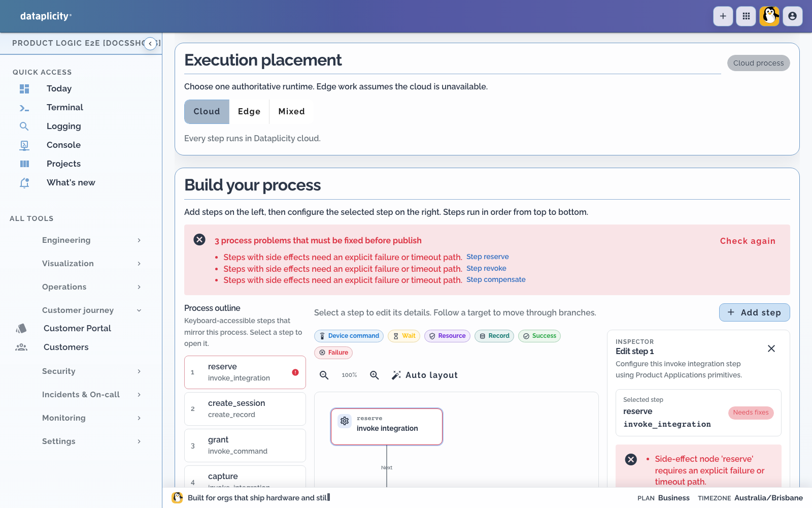Image resolution: width=812 pixels, height=508 pixels.
Task: Click the penguin icon in footer
Action: pos(177,498)
